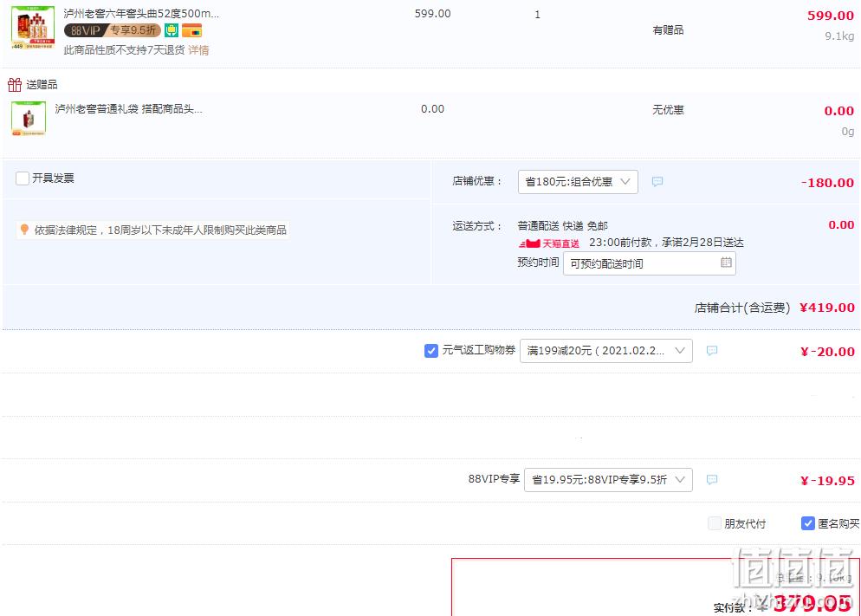Screen dimensions: 861x616
Task: Expand the 满199减20元 coupon dropdown
Action: (x=605, y=351)
